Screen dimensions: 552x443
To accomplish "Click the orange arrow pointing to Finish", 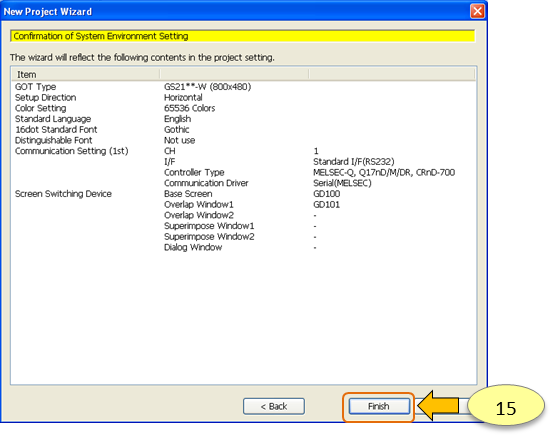I will (x=438, y=406).
